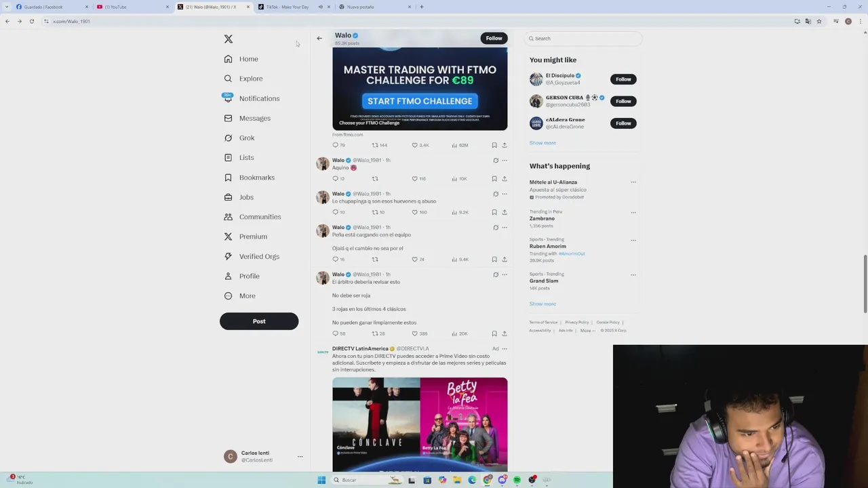Screen dimensions: 868x488
Task: Open the Home page
Action: [x=241, y=59]
